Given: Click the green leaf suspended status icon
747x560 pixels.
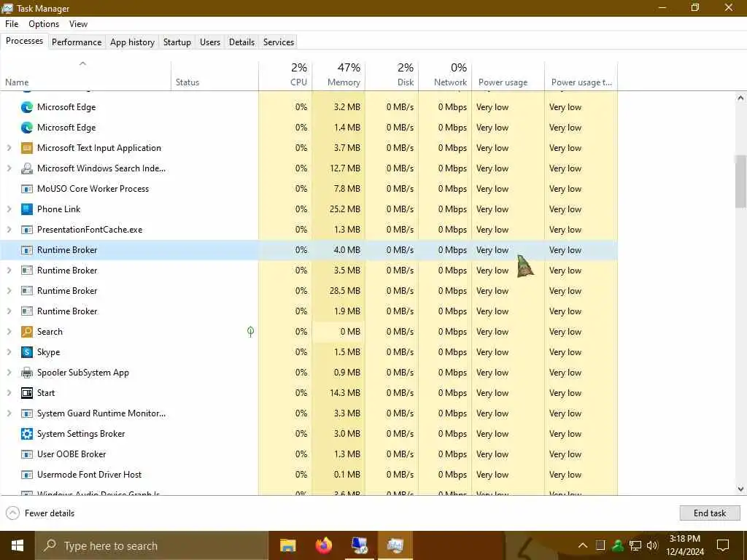Looking at the screenshot, I should click(x=251, y=332).
